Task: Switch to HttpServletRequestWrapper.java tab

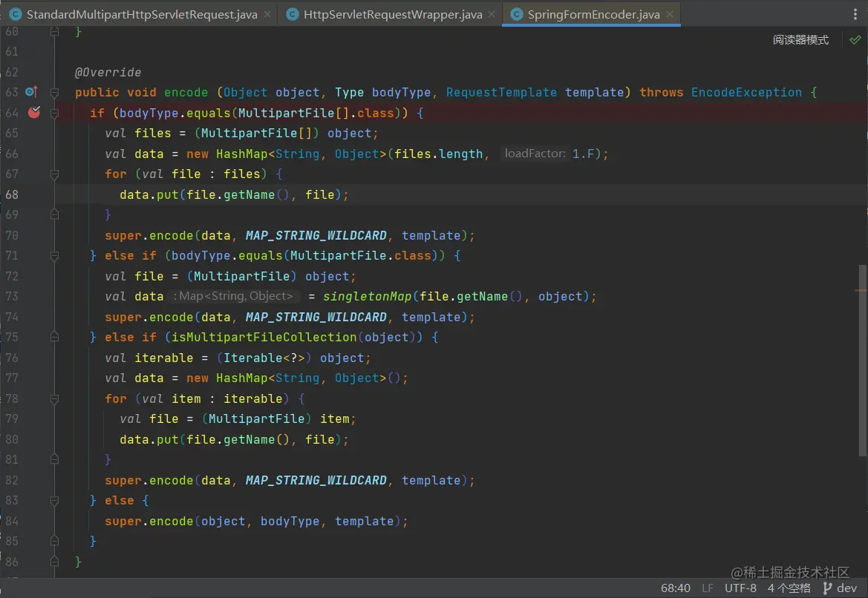Action: click(393, 14)
